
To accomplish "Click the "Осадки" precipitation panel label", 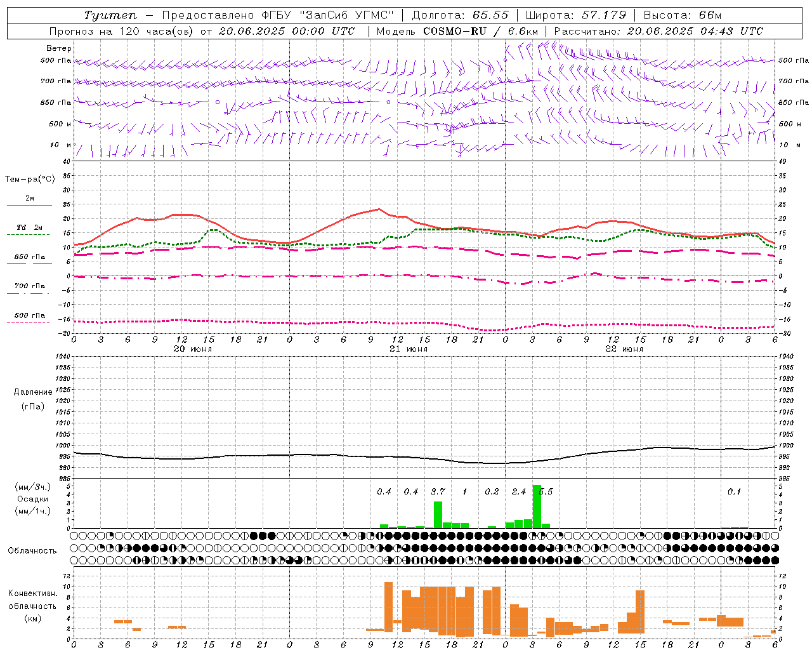I will [x=33, y=499].
